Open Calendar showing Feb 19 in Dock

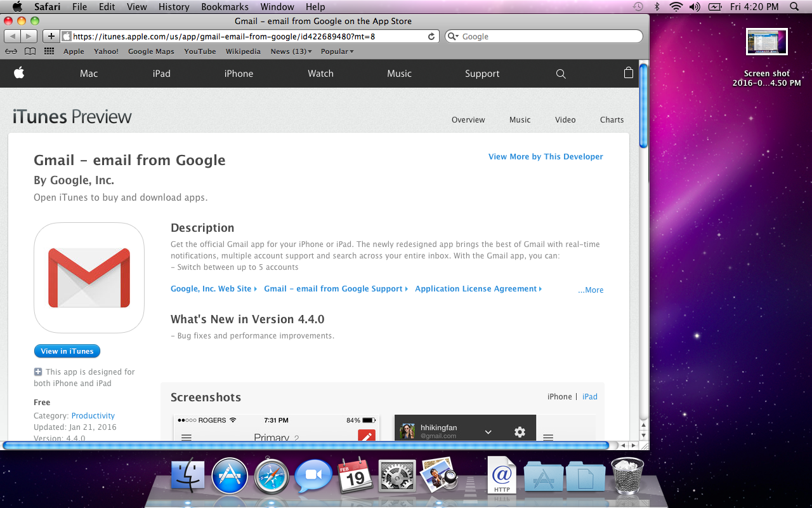(x=355, y=476)
